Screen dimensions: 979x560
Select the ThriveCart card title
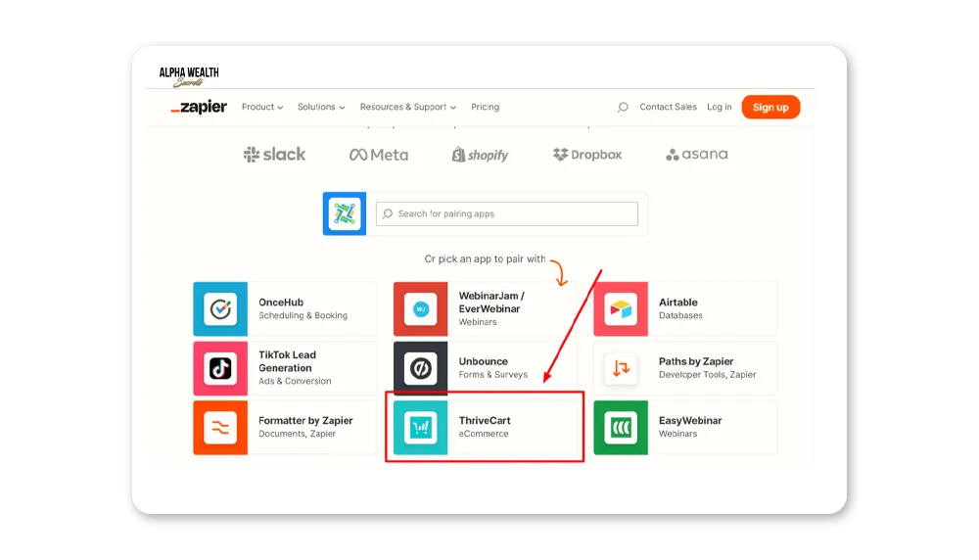[x=485, y=421]
